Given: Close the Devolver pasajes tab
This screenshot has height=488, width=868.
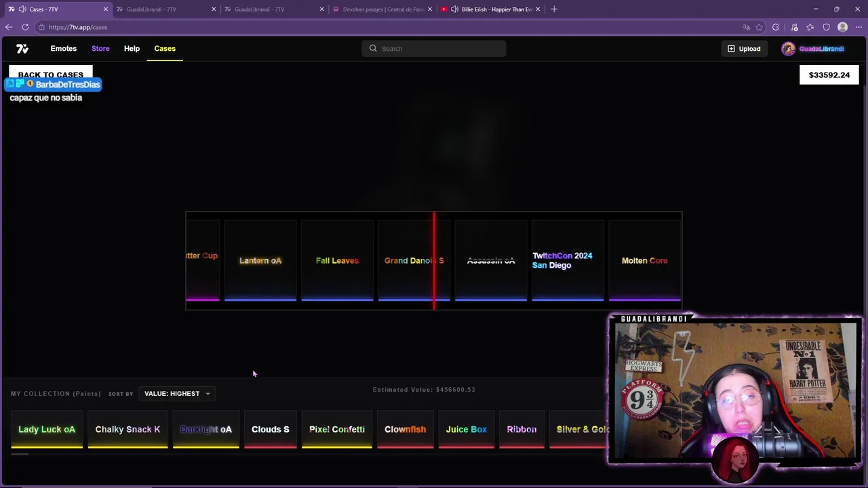Looking at the screenshot, I should point(430,9).
